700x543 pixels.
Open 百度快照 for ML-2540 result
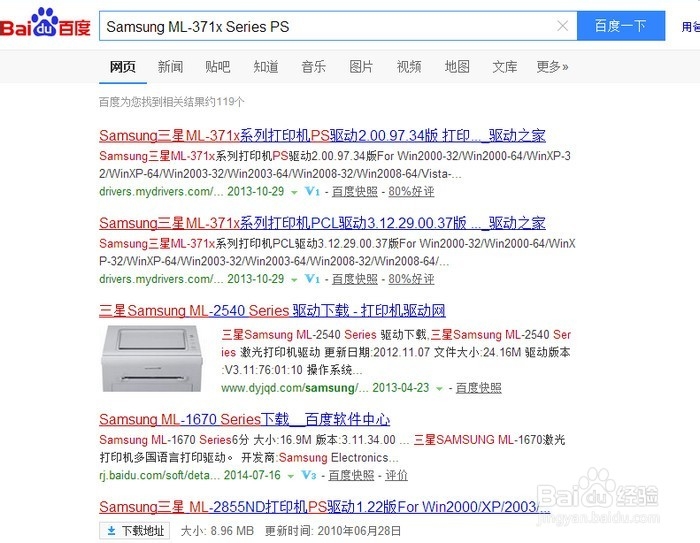tap(478, 388)
